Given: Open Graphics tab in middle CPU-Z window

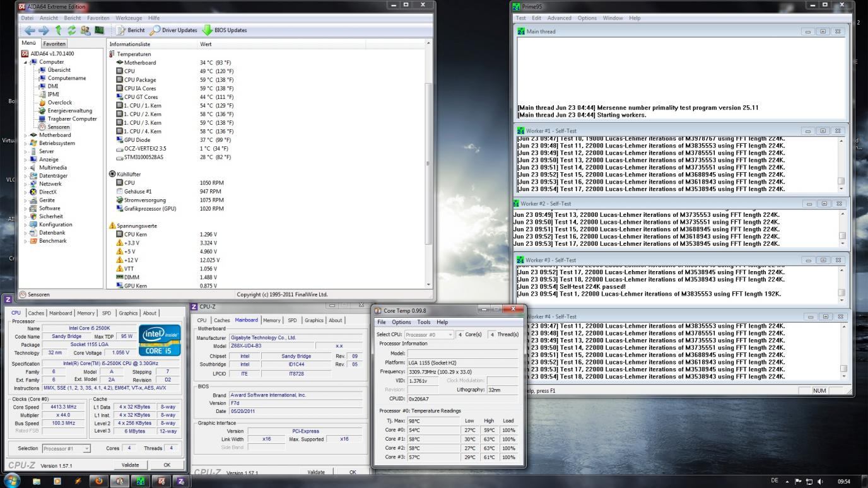Looking at the screenshot, I should 314,320.
